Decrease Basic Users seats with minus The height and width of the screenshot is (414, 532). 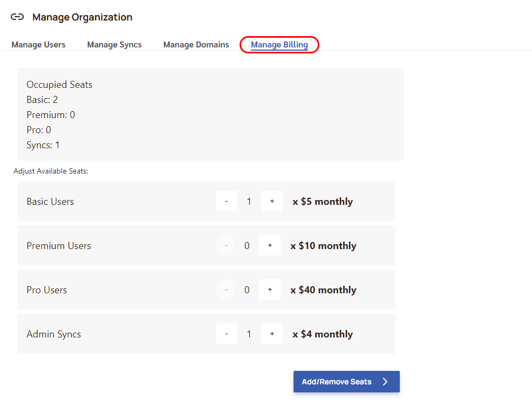pyautogui.click(x=226, y=202)
